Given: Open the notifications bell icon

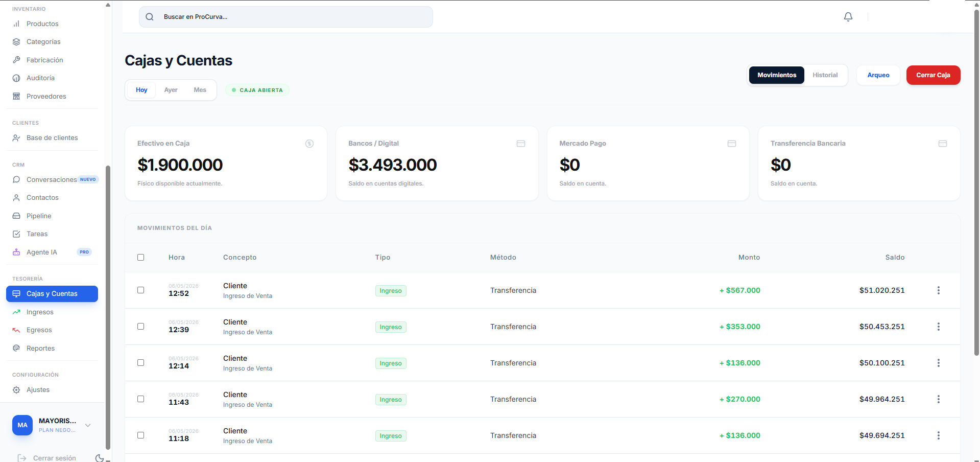Looking at the screenshot, I should click(x=848, y=17).
